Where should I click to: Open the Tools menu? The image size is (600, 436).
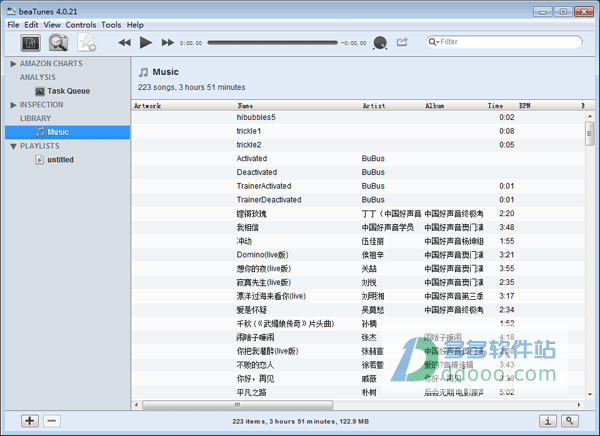[x=111, y=25]
